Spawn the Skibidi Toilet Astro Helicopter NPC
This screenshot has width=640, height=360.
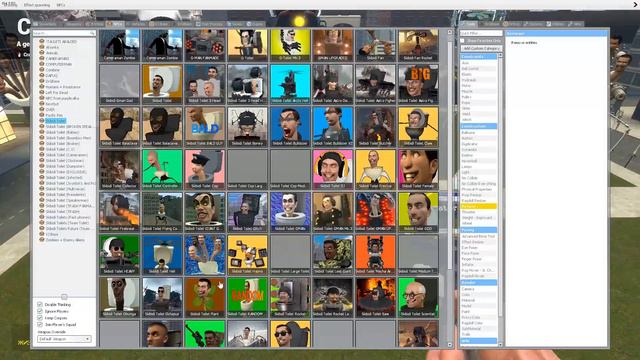290,84
